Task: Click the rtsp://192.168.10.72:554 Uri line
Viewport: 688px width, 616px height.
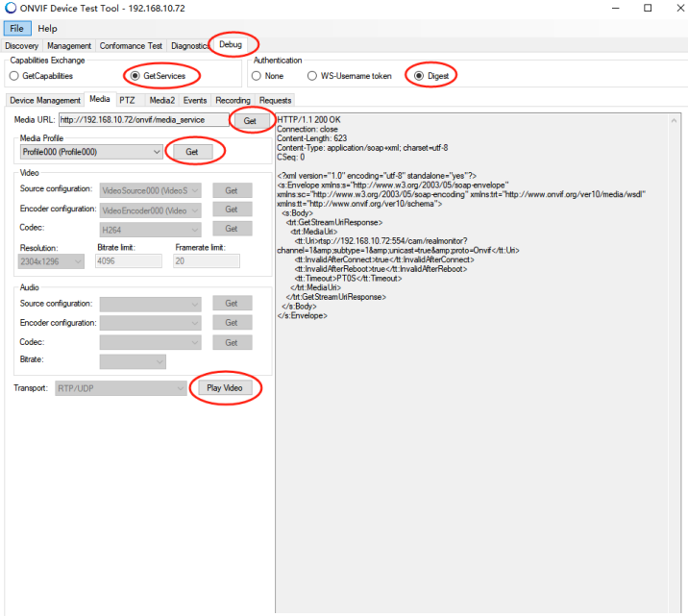Action: point(381,241)
